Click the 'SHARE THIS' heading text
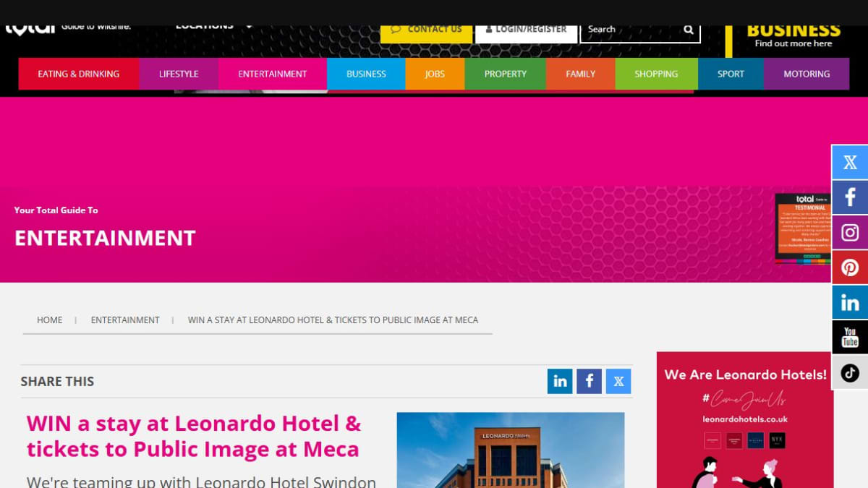 pos(57,381)
